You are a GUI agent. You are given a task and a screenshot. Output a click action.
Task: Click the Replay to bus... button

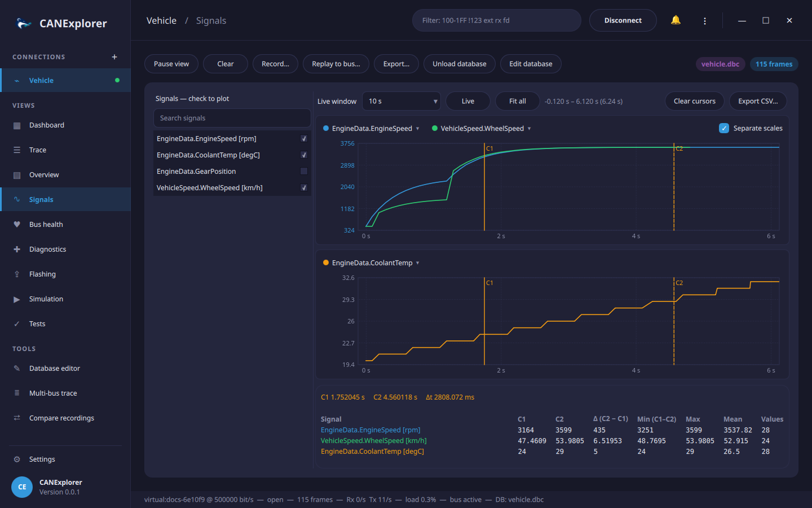point(336,64)
